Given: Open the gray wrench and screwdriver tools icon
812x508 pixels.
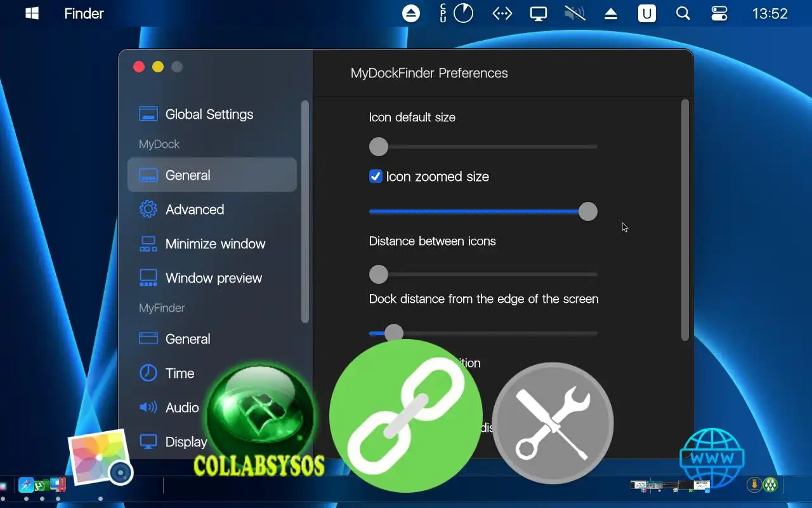Looking at the screenshot, I should [553, 423].
